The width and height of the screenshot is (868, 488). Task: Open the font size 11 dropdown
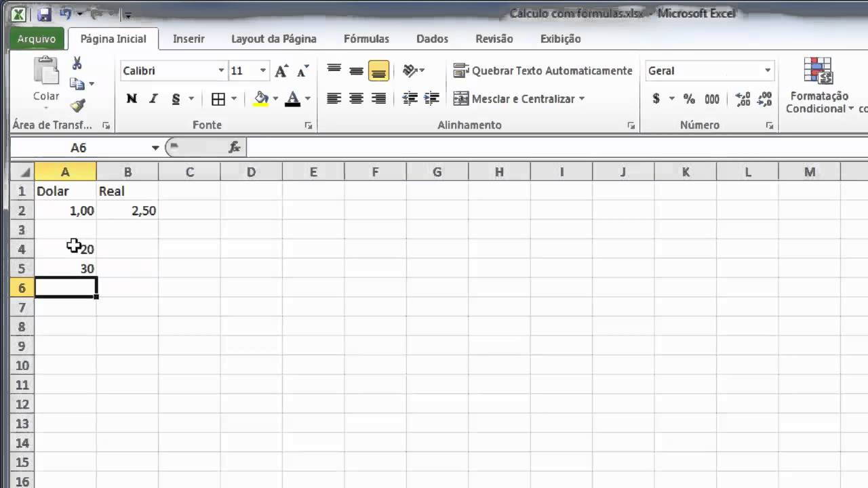click(263, 70)
